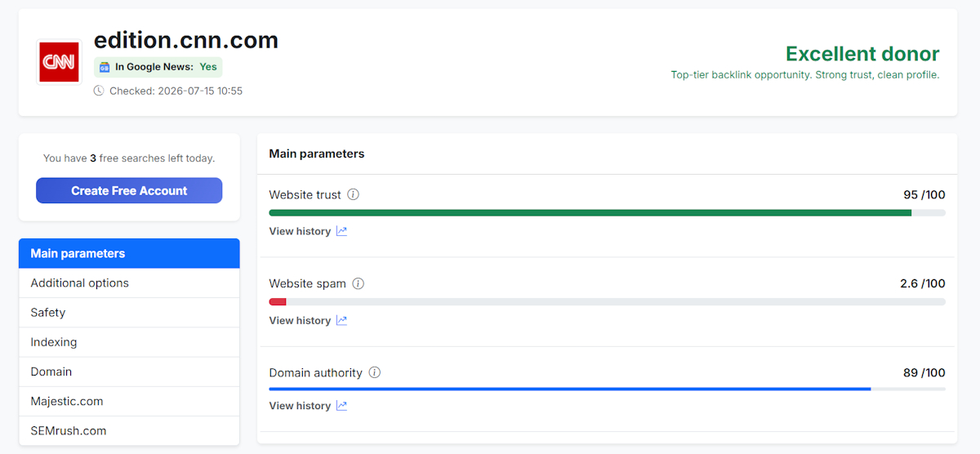Viewport: 980px width, 454px height.
Task: Click the Main parameters panel heading
Action: click(x=317, y=154)
